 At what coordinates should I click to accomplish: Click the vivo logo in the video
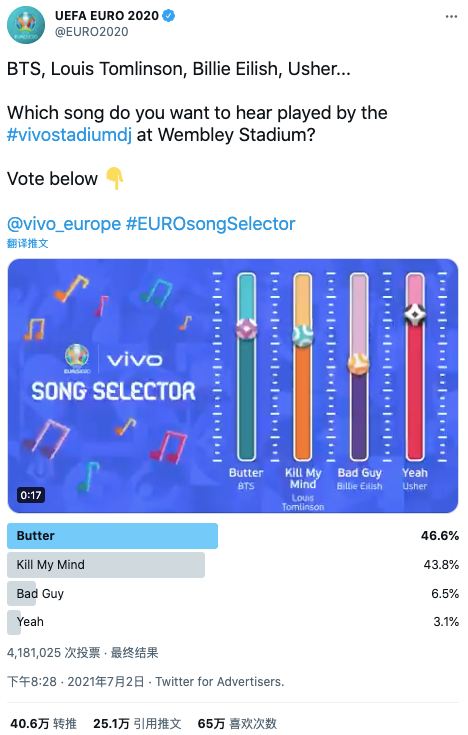tap(135, 360)
